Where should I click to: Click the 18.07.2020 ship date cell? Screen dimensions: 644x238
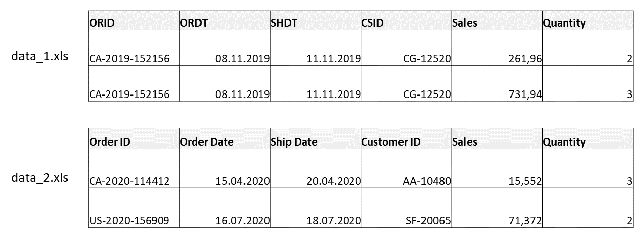pos(315,208)
